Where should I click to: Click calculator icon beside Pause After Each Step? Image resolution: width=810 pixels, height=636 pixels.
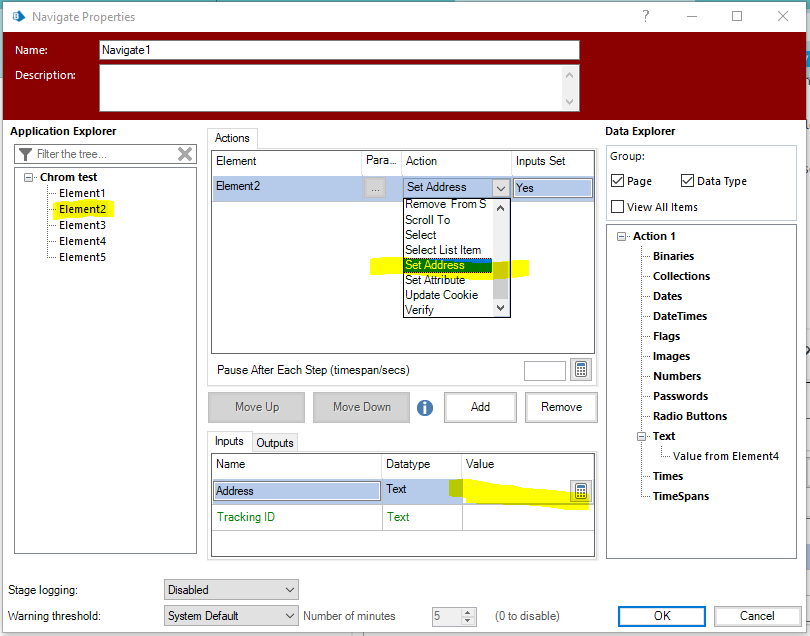coord(581,370)
